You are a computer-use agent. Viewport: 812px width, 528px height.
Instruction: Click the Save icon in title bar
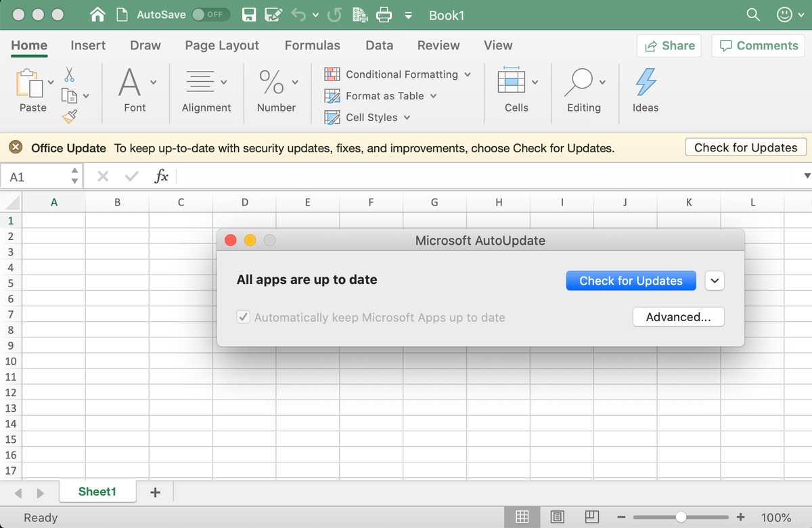click(x=249, y=15)
